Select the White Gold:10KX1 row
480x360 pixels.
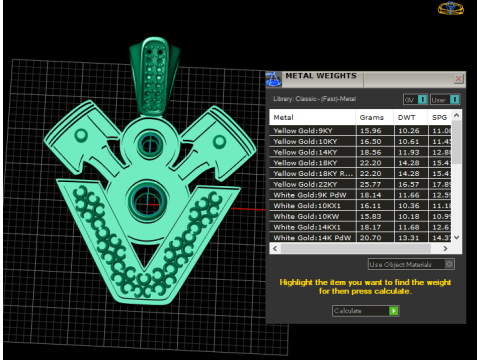(360, 206)
